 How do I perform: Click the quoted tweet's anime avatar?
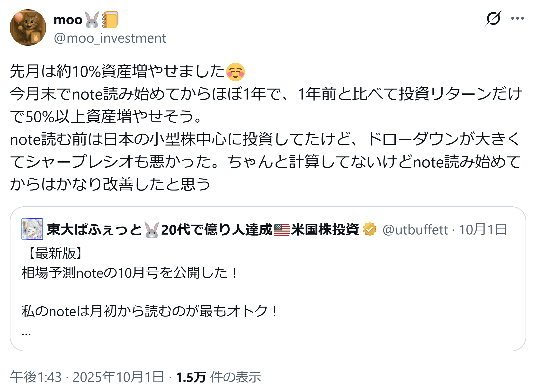coord(32,229)
